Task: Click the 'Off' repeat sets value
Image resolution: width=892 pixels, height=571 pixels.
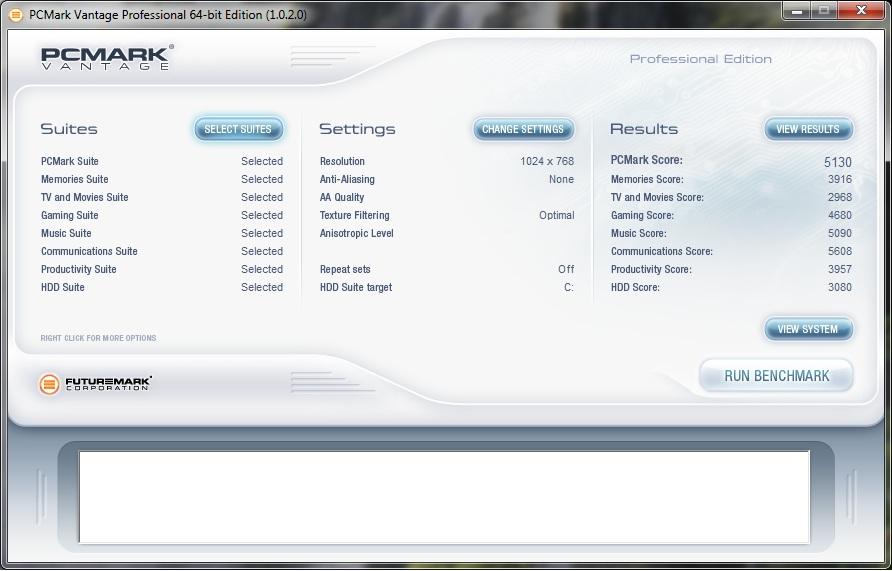Action: coord(566,270)
